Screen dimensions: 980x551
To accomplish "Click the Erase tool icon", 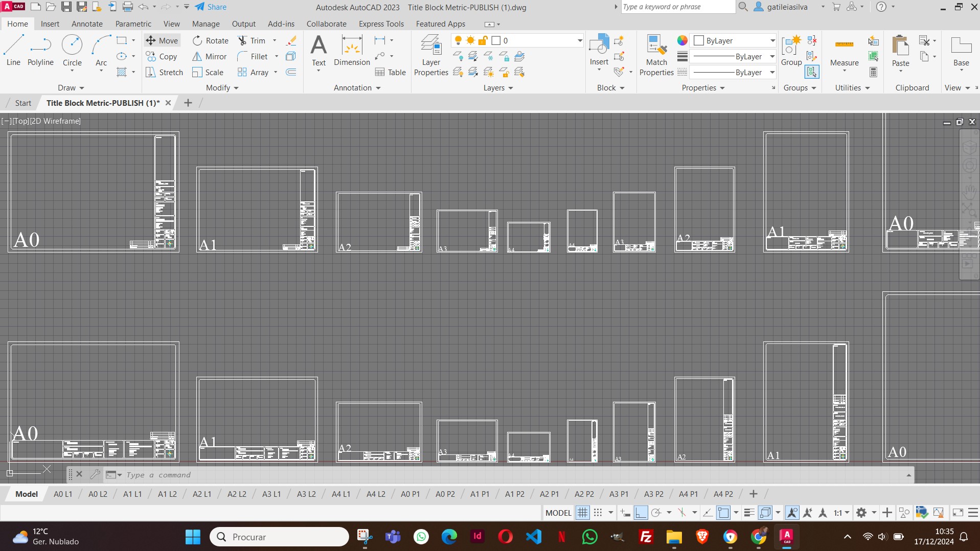I will coord(291,40).
